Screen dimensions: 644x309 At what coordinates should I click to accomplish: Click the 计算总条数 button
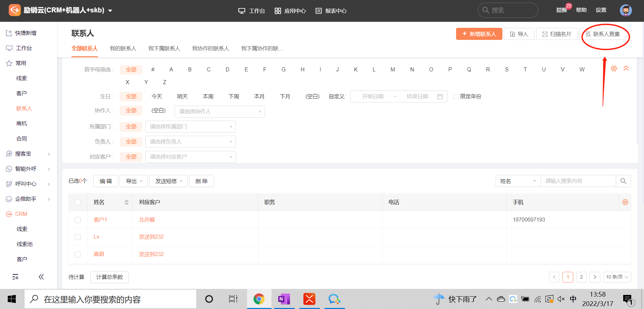[x=109, y=277]
